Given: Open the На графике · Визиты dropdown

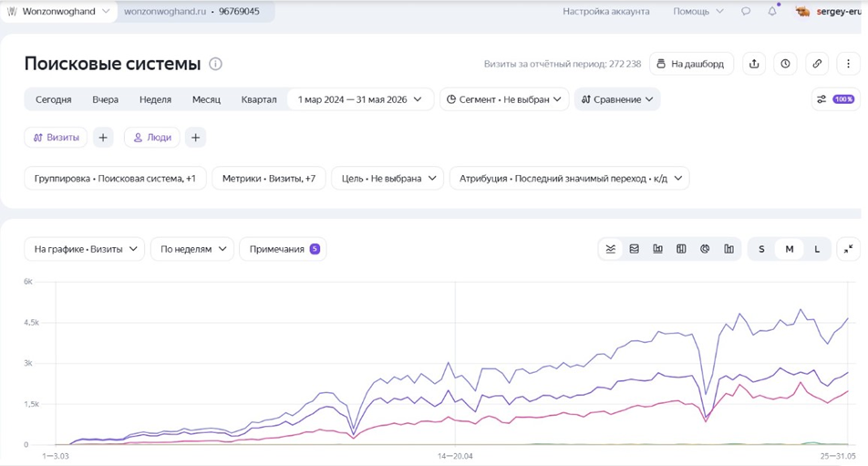Looking at the screenshot, I should click(84, 249).
